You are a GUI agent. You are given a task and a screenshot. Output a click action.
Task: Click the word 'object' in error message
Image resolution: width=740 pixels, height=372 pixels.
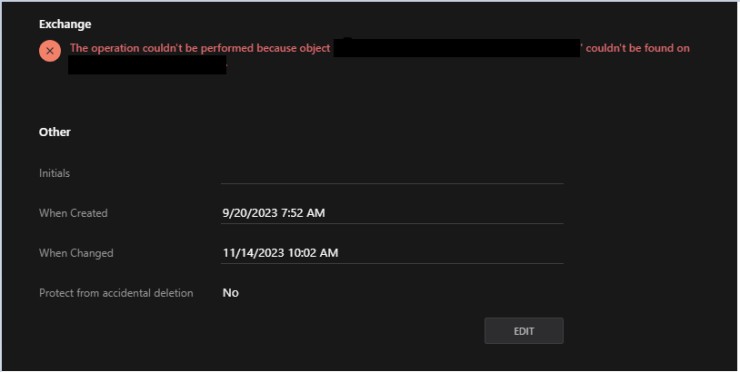(x=315, y=49)
